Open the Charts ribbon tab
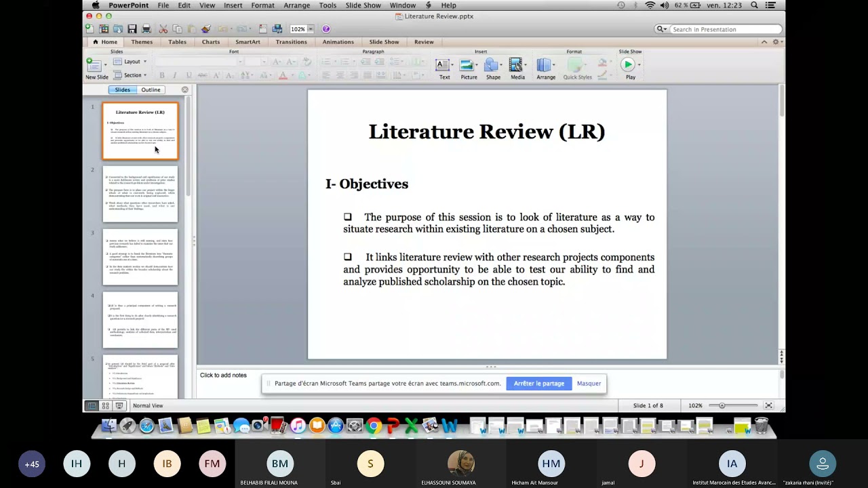The height and width of the screenshot is (488, 868). [x=211, y=42]
